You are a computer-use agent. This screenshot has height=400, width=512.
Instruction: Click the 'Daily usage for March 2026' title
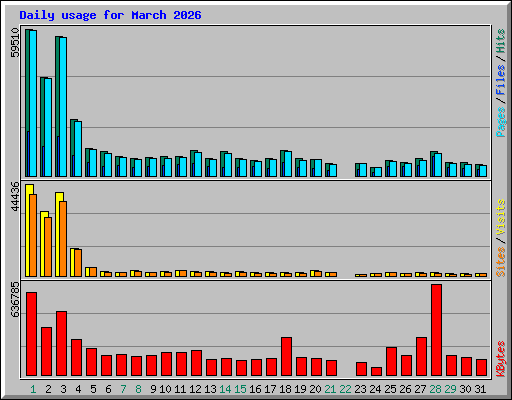pyautogui.click(x=110, y=15)
